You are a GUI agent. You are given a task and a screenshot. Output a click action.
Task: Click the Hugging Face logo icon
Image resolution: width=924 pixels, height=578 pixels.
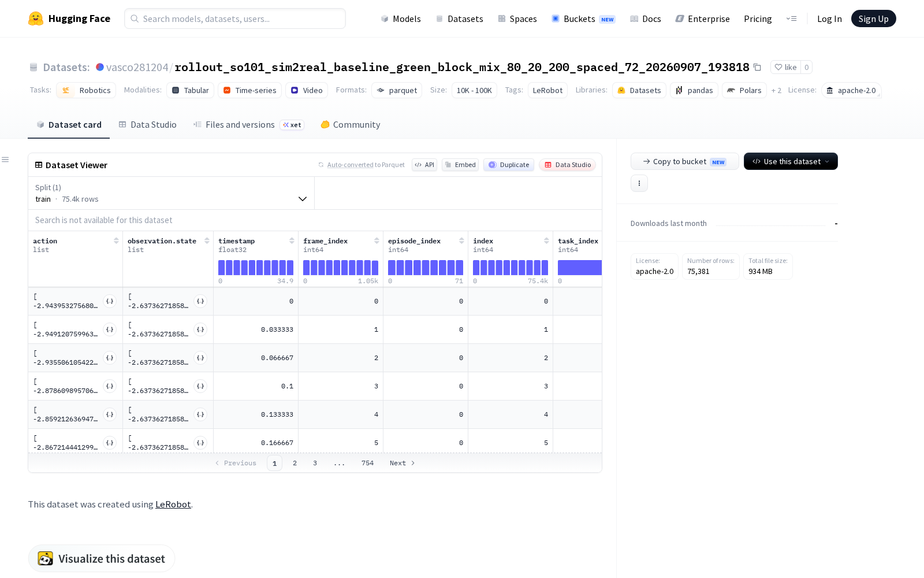pos(36,18)
